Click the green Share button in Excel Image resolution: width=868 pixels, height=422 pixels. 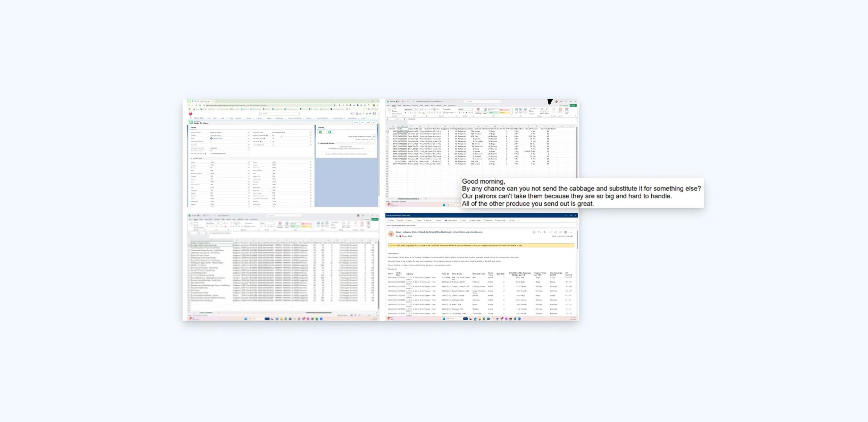pos(573,105)
